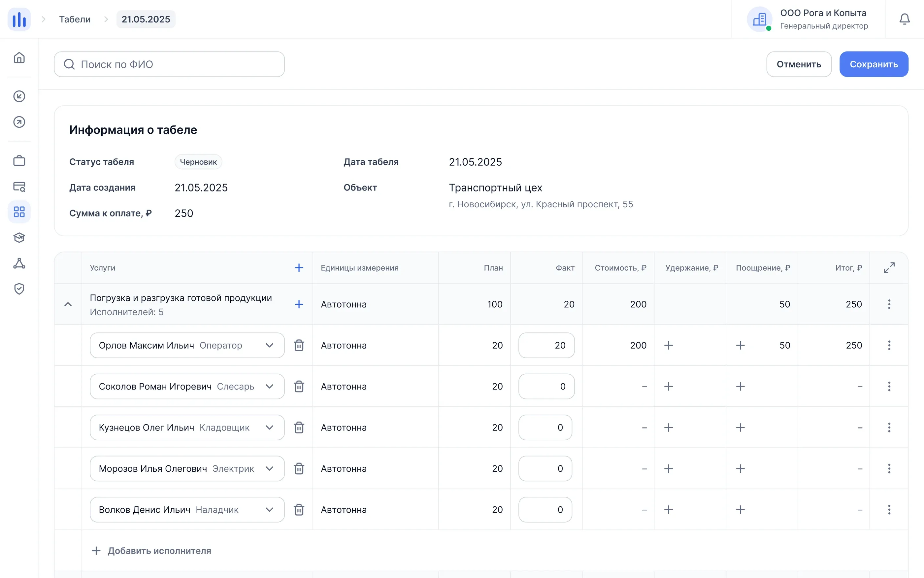Viewport: 924px width, 578px height.
Task: Open the graduation cap sidebar icon
Action: tap(19, 237)
